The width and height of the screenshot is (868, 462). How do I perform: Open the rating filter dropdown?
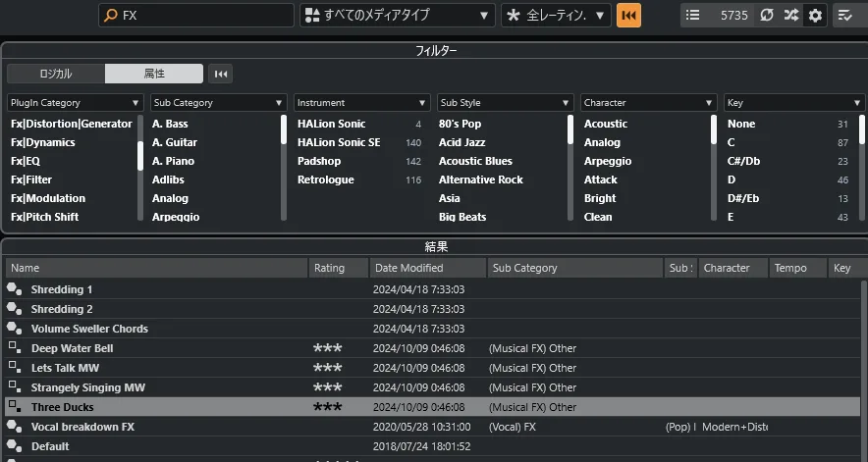click(x=556, y=16)
